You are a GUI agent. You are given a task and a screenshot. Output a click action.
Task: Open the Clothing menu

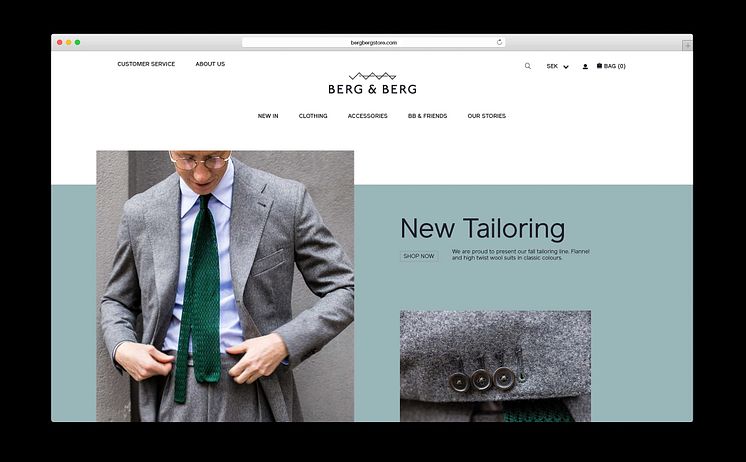point(313,116)
